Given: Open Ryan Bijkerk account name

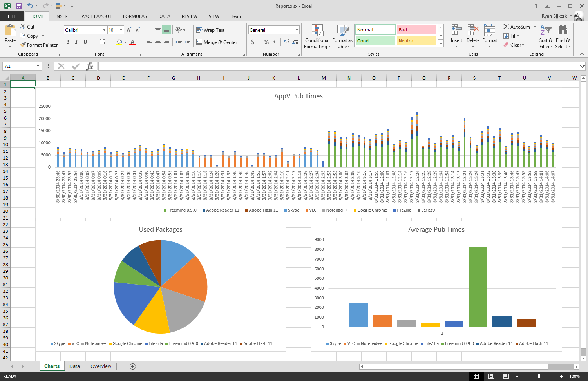Looking at the screenshot, I should click(x=554, y=16).
